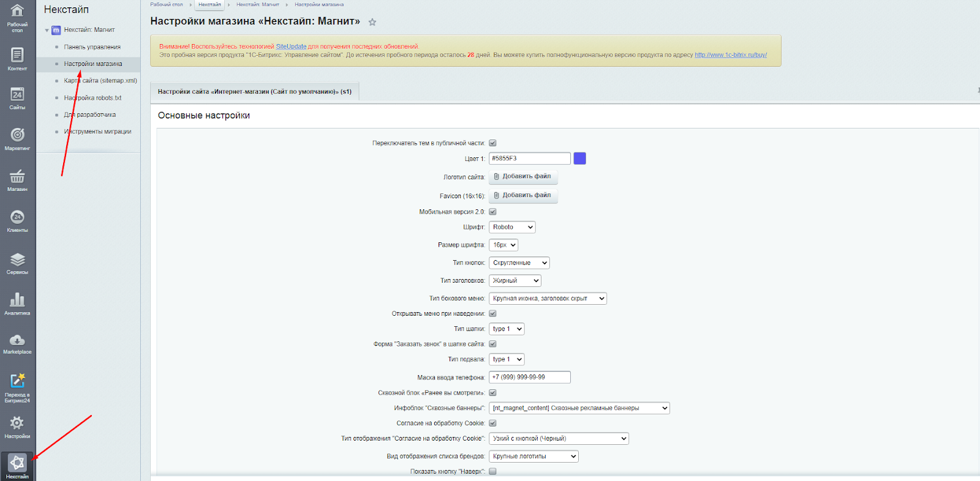Viewport: 980px width, 481px height.
Task: Toggle Открывать меню при наведении checkbox
Action: 492,313
